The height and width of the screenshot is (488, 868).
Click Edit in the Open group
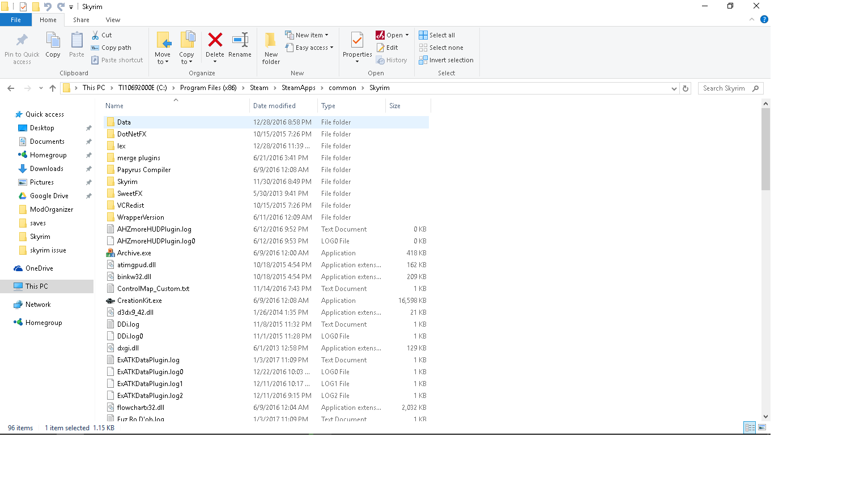[387, 48]
